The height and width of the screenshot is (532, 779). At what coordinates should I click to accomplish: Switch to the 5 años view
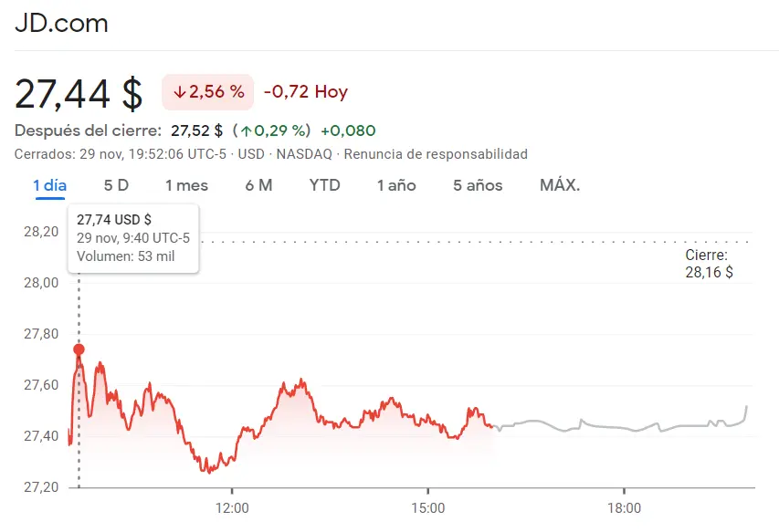click(x=476, y=185)
